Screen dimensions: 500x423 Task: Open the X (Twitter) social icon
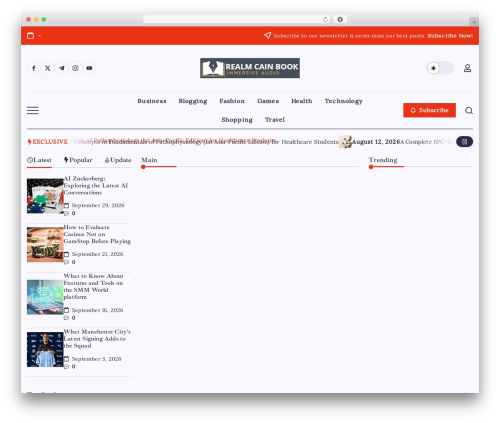pos(48,68)
